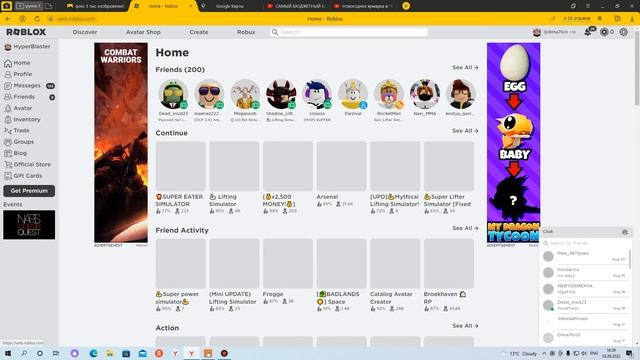
Task: Open the Official Store link
Action: pyautogui.click(x=32, y=164)
